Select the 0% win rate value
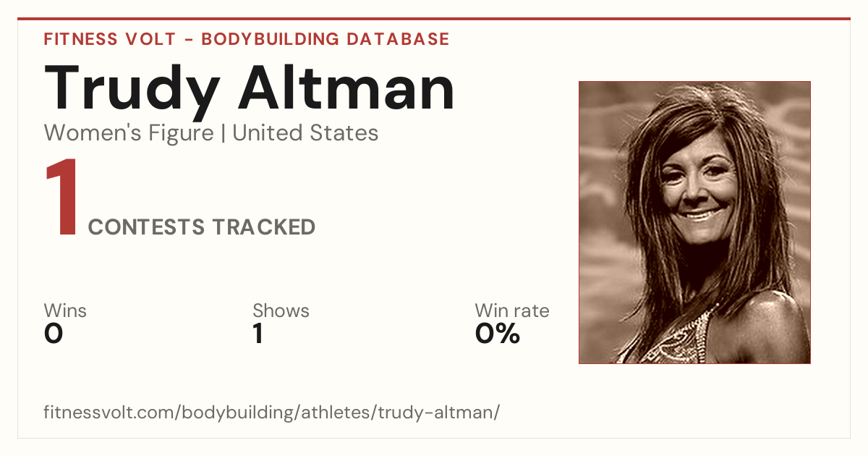This screenshot has width=868, height=456. tap(498, 334)
